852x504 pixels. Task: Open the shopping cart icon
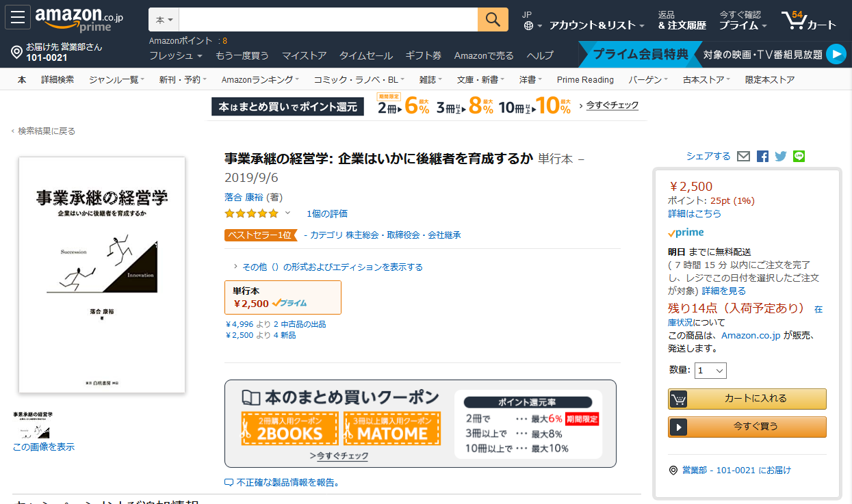[x=809, y=20]
